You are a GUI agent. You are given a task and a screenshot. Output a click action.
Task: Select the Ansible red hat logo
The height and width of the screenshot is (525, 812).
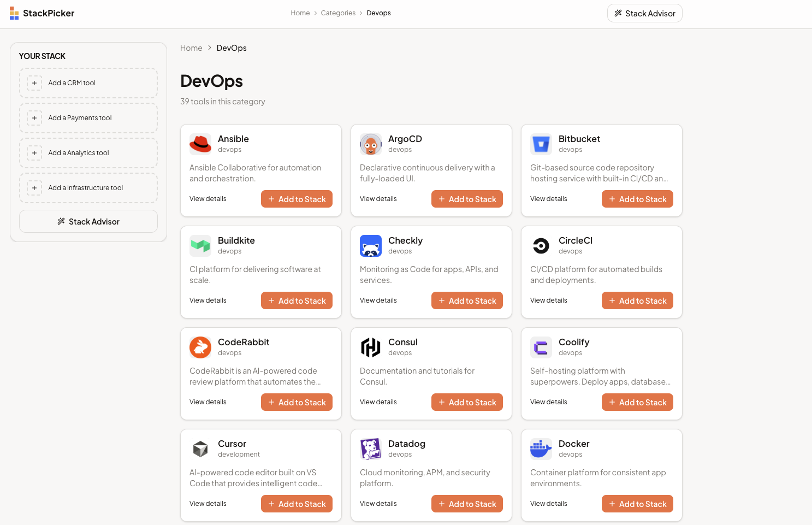[x=200, y=144]
